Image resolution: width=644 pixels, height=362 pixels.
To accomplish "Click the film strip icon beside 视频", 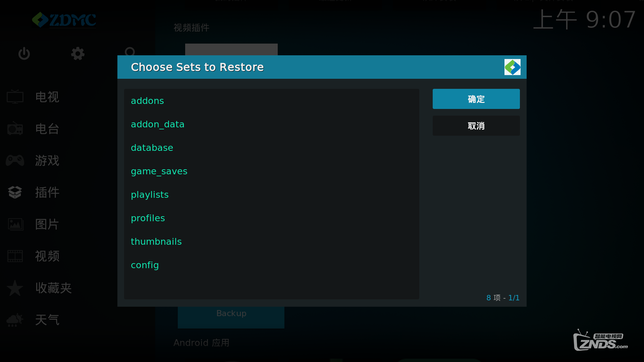I will tap(15, 256).
